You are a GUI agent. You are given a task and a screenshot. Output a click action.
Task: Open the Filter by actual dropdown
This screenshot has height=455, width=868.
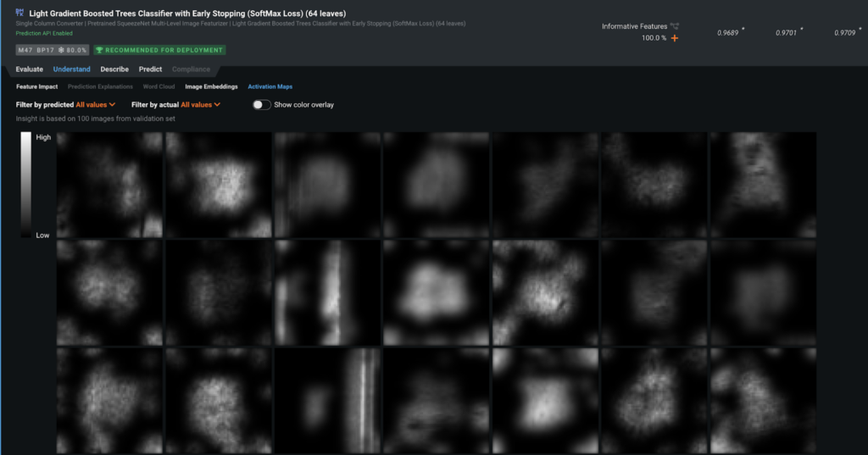(x=200, y=104)
